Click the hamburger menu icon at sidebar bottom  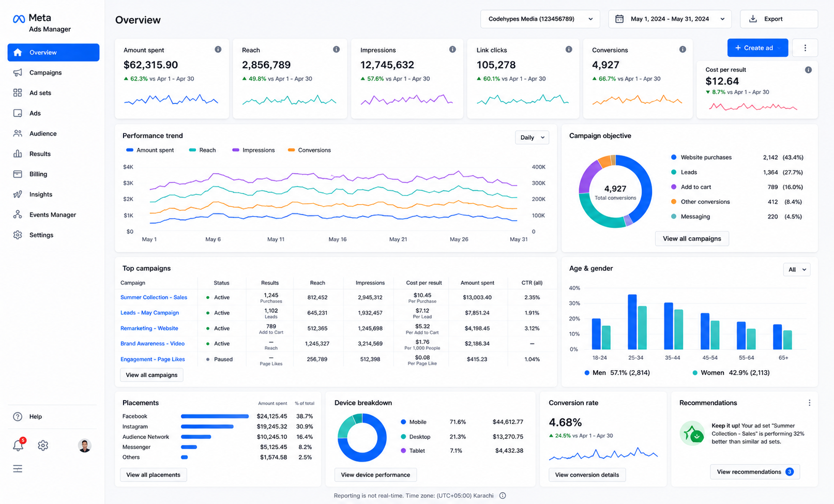point(18,469)
